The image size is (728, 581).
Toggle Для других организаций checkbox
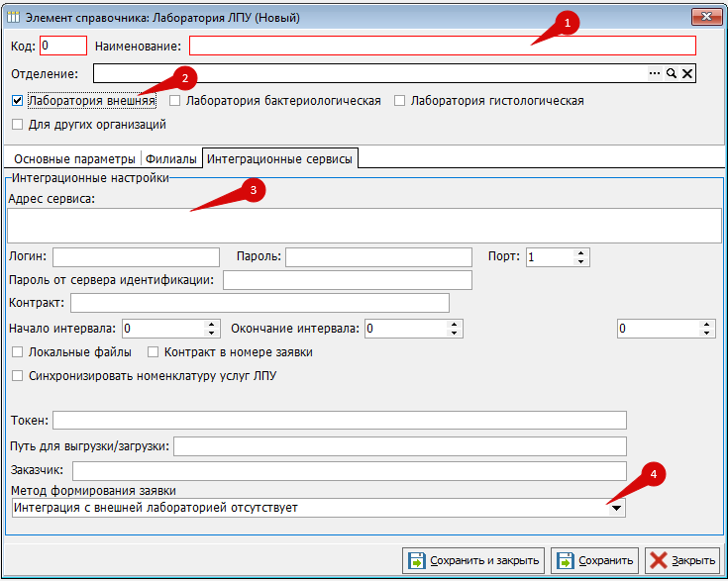point(18,125)
